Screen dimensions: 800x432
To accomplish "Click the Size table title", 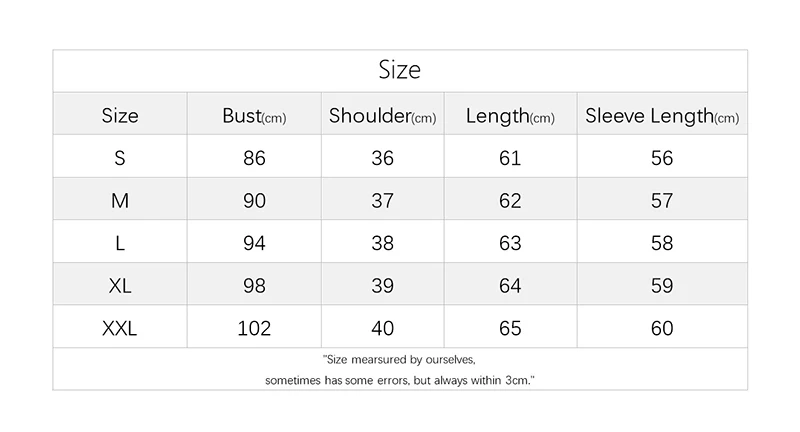I will tap(399, 70).
